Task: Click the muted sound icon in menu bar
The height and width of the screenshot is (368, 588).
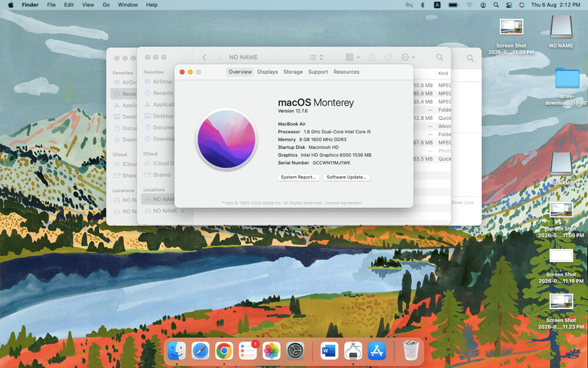Action: pos(409,5)
